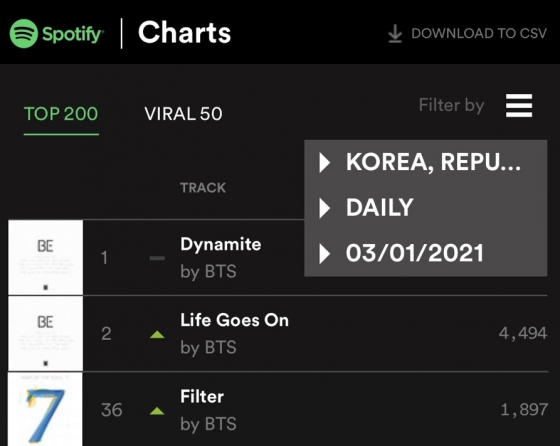Click the green up arrow beside Life Goes On

point(157,335)
